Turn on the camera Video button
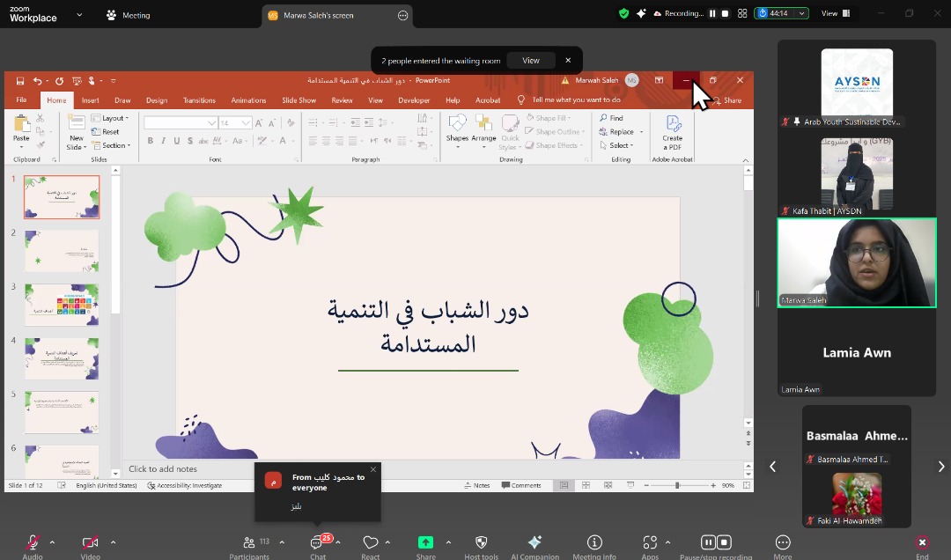Viewport: 951px width, 560px height. click(90, 543)
